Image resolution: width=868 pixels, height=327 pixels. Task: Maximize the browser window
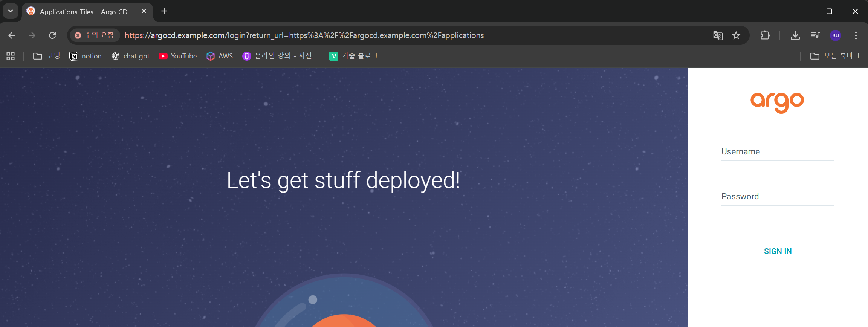829,11
